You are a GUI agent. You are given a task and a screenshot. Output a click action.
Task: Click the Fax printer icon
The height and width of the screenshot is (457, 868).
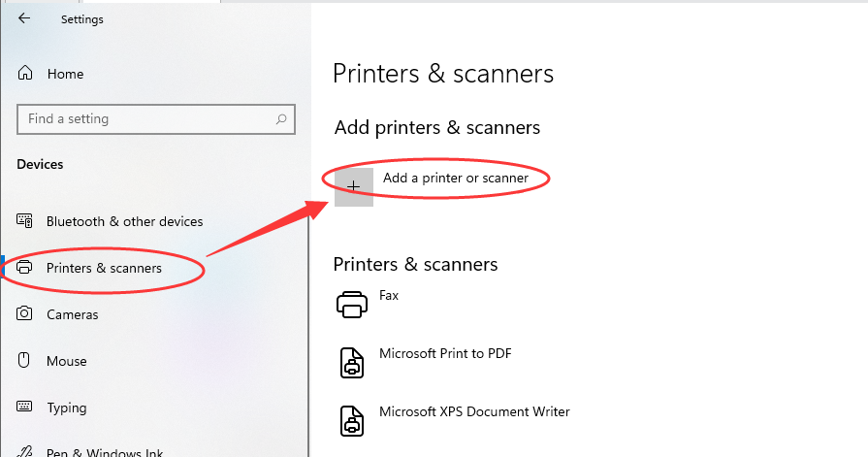click(x=352, y=305)
